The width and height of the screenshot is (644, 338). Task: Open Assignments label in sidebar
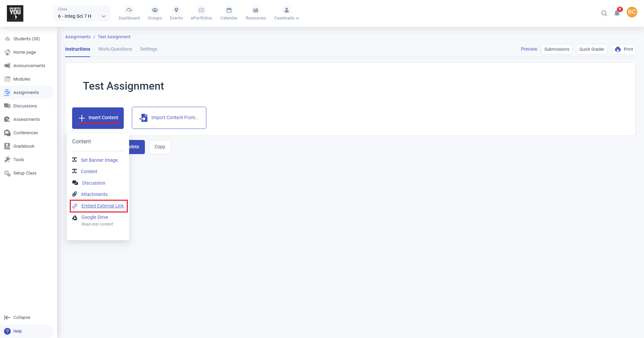pyautogui.click(x=26, y=93)
